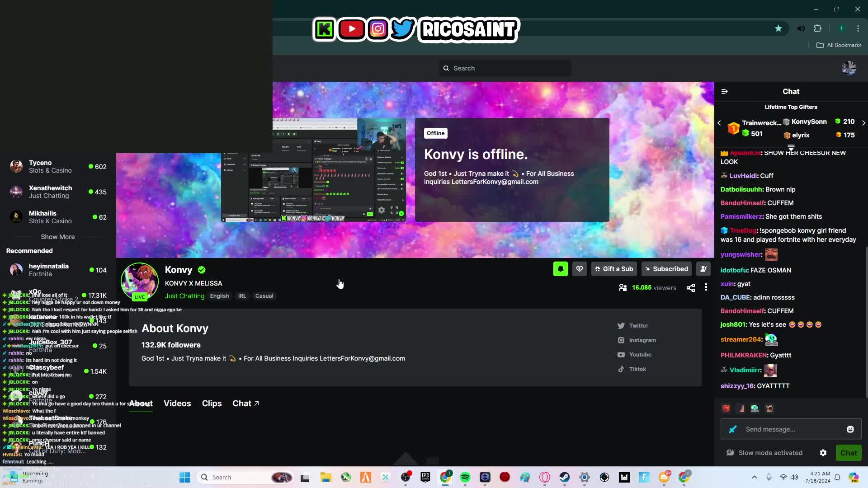This screenshot has width=868, height=488.
Task: Switch to the Videos tab
Action: 177,404
